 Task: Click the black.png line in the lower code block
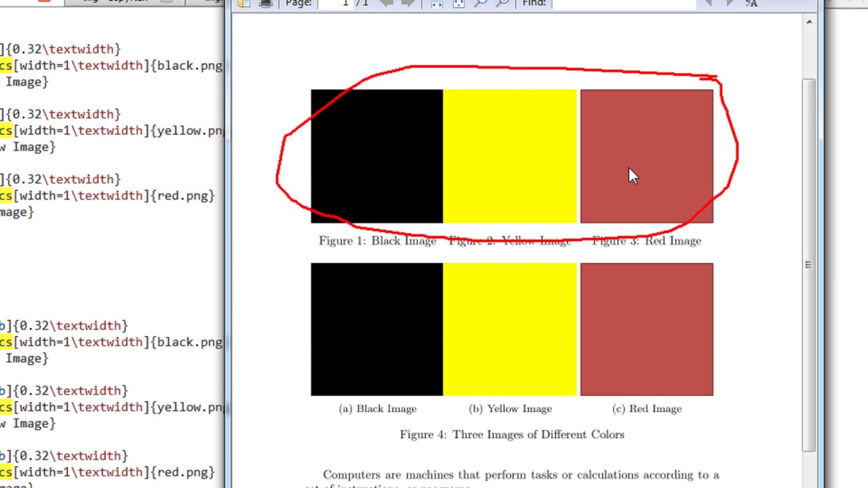(x=111, y=342)
